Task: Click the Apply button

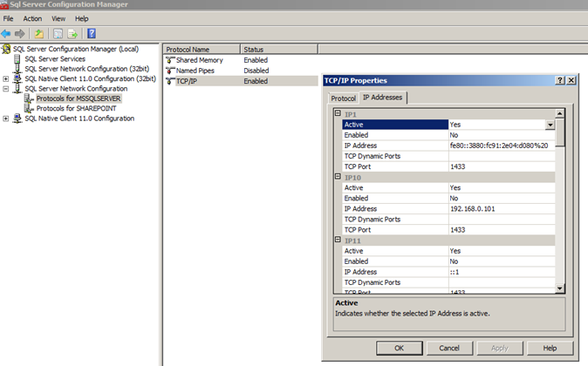Action: point(500,348)
